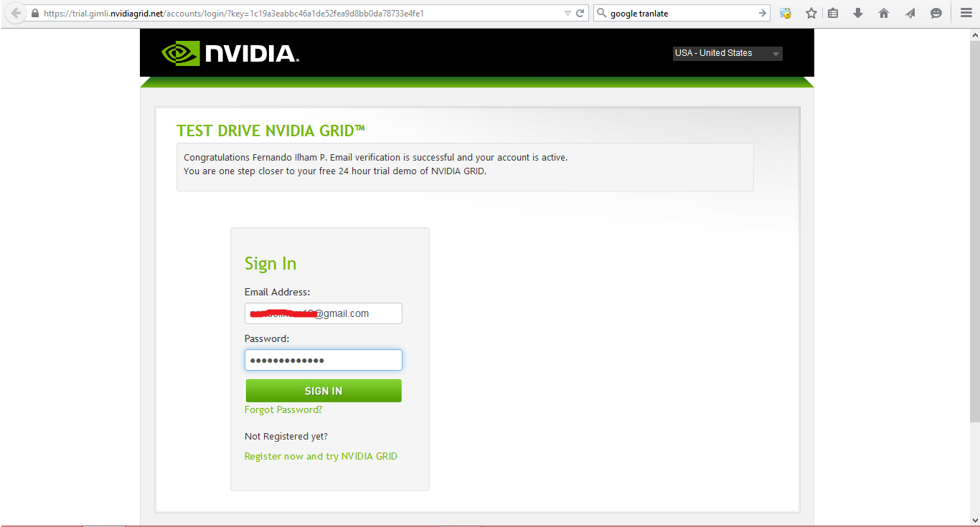
Task: Open the smiley chat icon
Action: coord(936,13)
